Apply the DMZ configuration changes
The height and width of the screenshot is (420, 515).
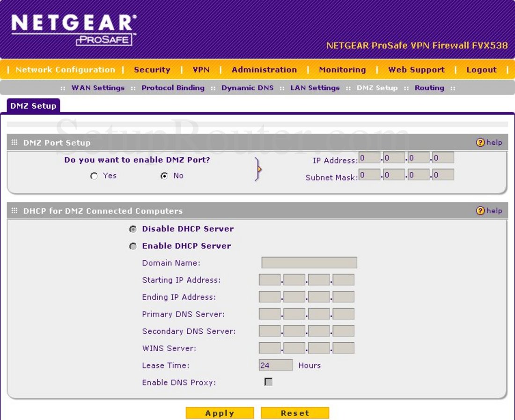click(x=220, y=413)
